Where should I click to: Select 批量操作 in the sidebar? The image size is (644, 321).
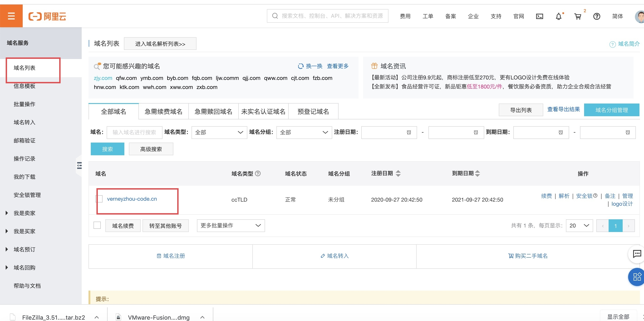pos(25,104)
